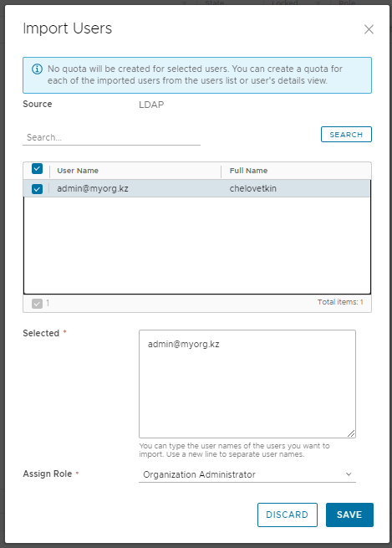
Task: Click the Import Users dialog title
Action: coord(68,28)
